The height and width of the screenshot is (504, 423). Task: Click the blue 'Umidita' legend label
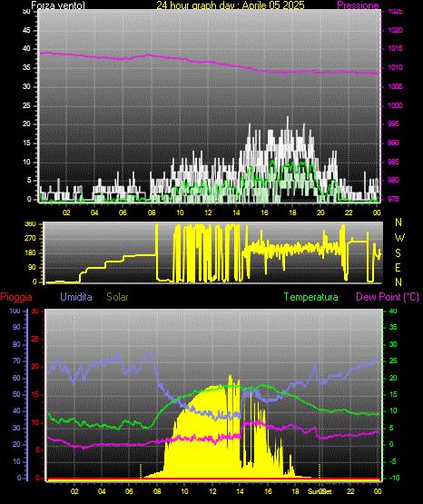pos(76,297)
